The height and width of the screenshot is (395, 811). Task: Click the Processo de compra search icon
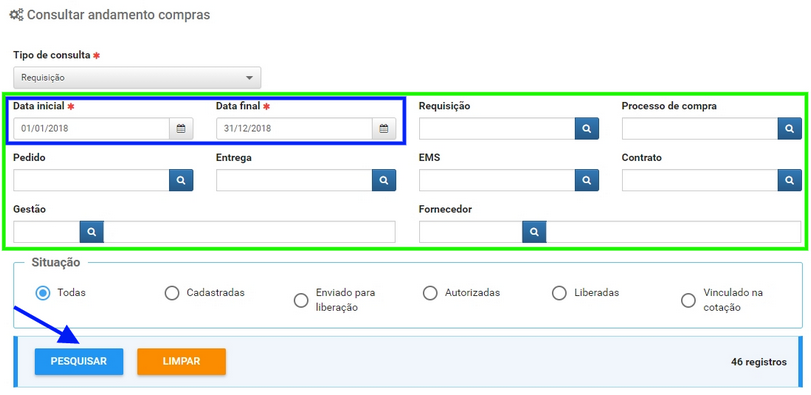point(789,129)
